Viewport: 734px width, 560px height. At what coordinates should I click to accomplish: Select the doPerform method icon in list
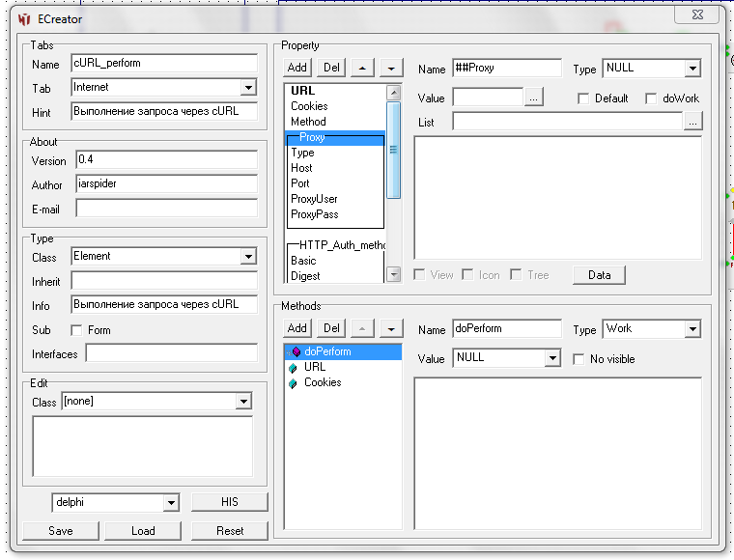(x=296, y=351)
